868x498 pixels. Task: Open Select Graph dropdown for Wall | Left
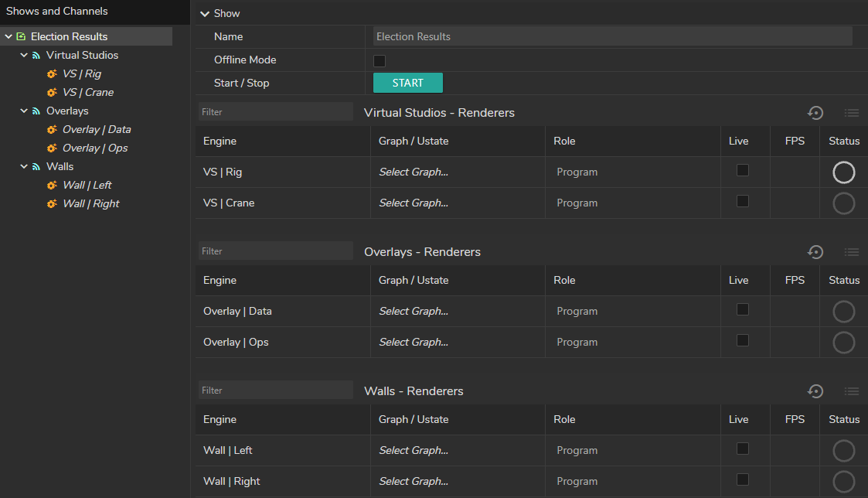(414, 451)
